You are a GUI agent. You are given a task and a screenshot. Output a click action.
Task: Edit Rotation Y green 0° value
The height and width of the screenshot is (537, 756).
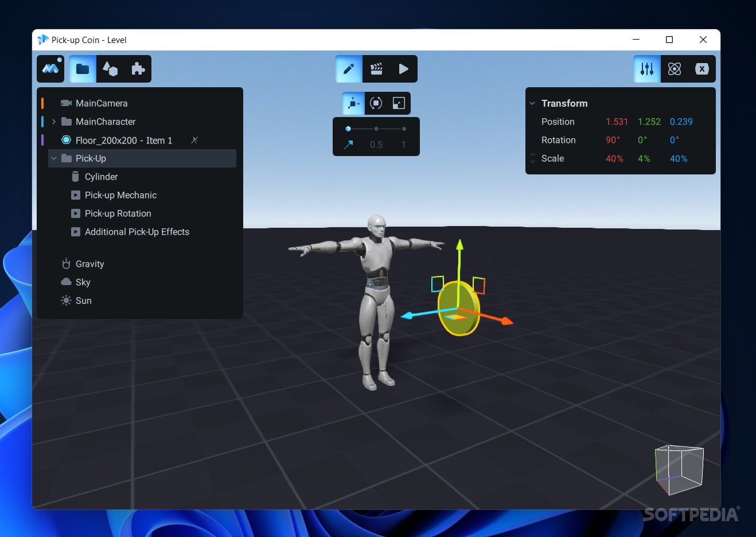coord(642,140)
